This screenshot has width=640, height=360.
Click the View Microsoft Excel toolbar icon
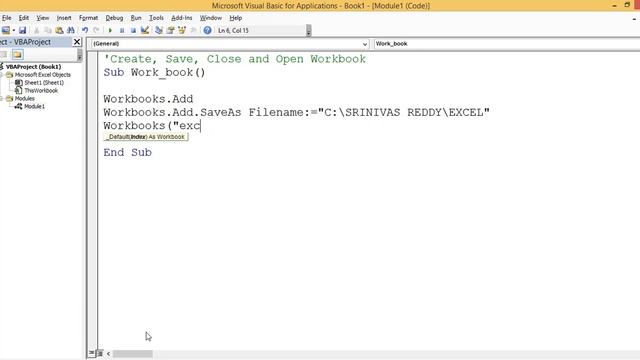pos(6,30)
